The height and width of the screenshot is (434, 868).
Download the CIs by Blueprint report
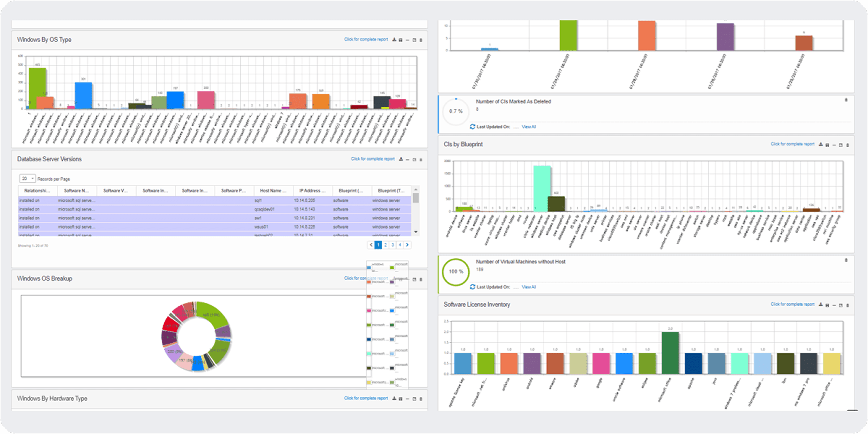821,144
